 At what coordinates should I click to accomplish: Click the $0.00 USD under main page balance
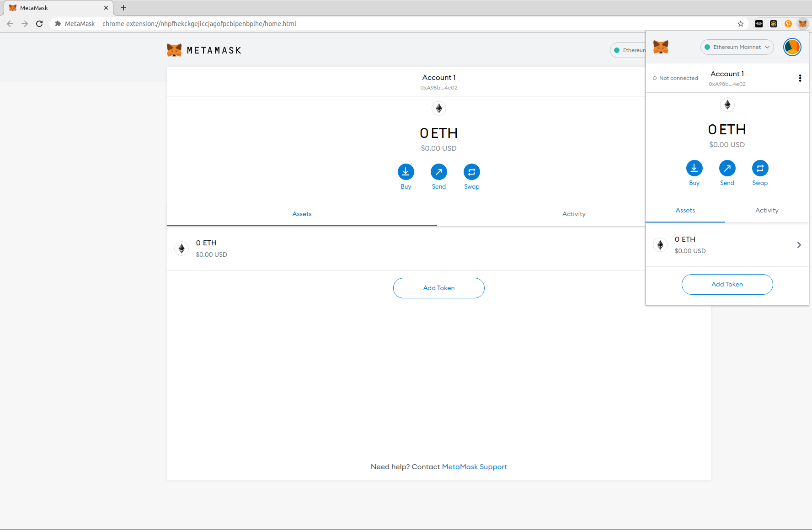pos(439,148)
